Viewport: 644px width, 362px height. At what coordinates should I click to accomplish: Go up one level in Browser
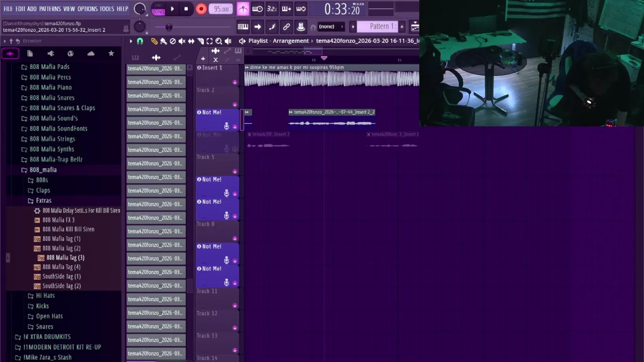click(x=11, y=41)
